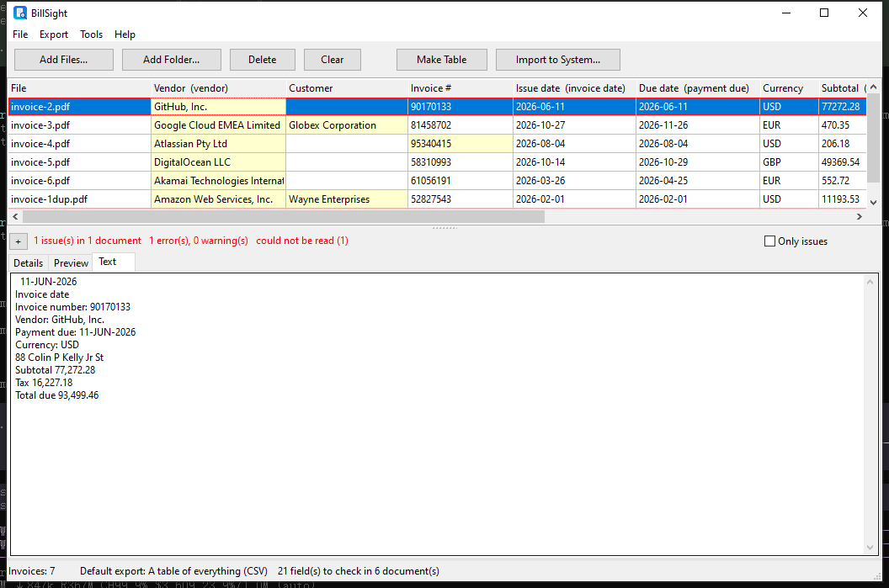
Task: Click the Wayne Enterprises customer cell
Action: click(x=346, y=199)
